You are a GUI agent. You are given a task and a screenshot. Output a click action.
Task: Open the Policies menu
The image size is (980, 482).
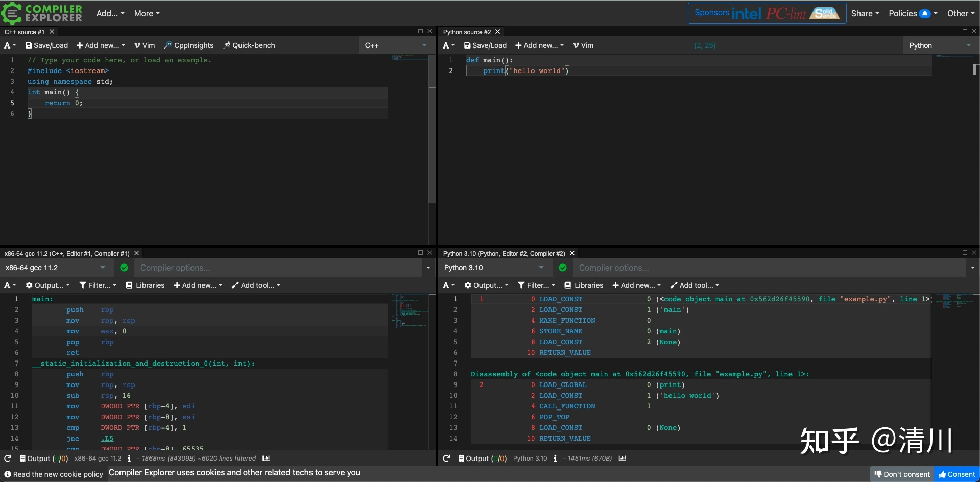pos(913,13)
